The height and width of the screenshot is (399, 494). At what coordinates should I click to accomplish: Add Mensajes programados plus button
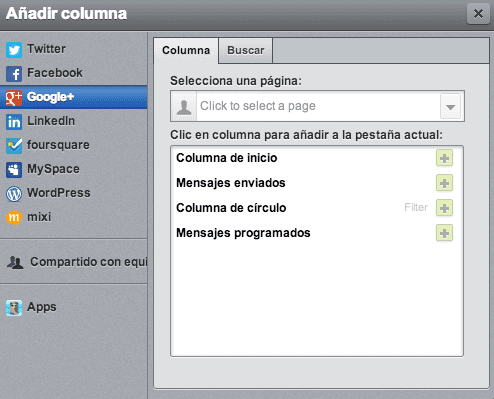[444, 233]
